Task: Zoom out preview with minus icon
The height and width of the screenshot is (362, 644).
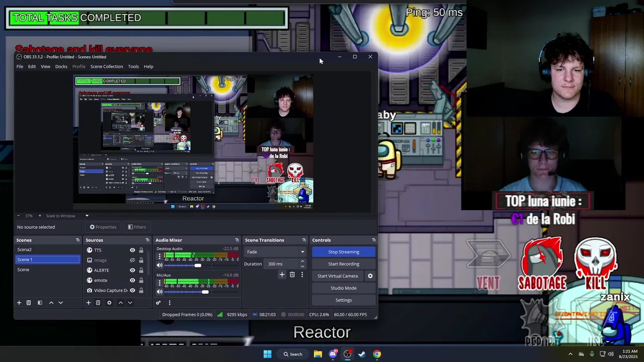Action: tap(19, 216)
